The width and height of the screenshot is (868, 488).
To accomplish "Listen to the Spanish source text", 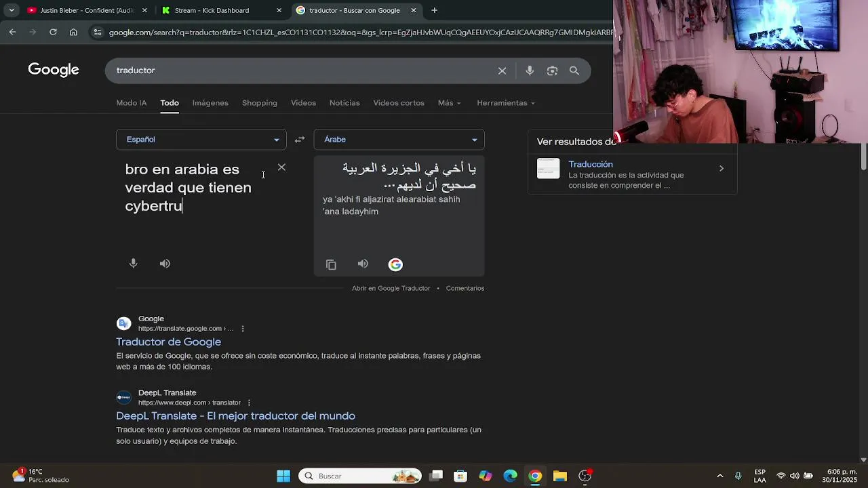I will point(165,264).
